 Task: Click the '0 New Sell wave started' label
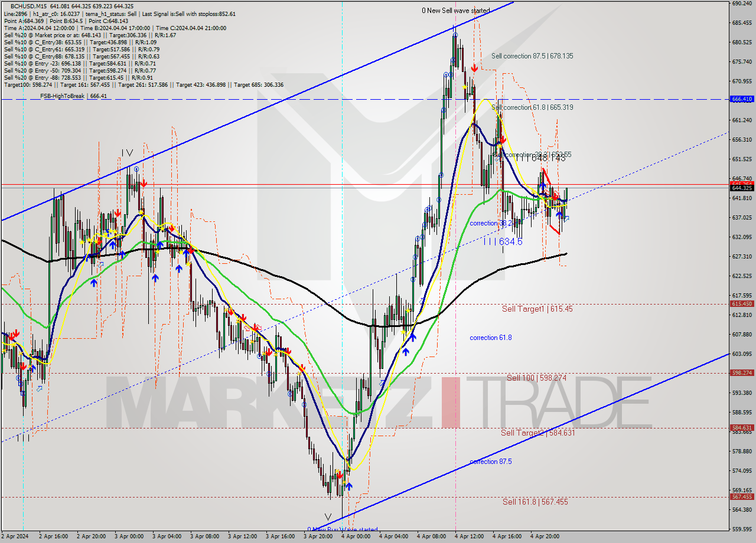[x=455, y=11]
